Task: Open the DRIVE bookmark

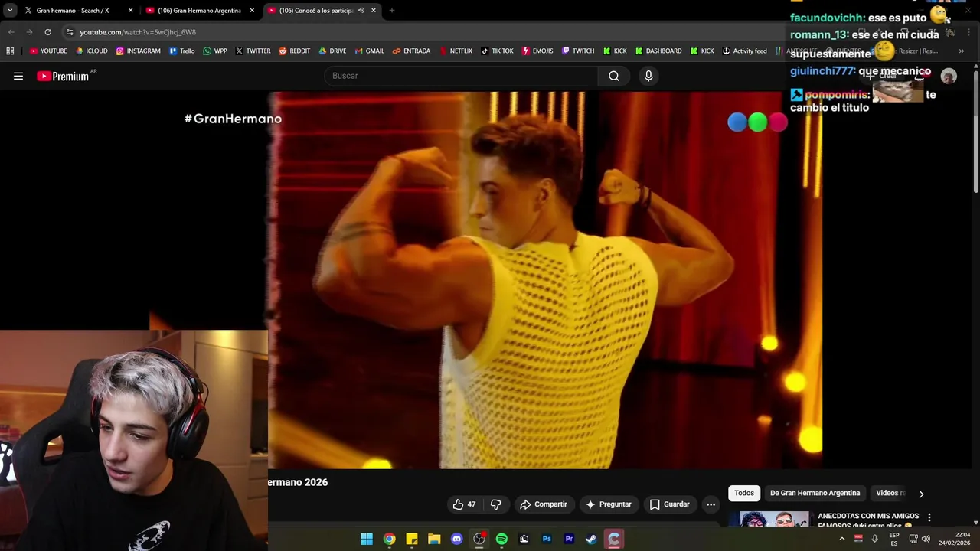Action: [332, 51]
